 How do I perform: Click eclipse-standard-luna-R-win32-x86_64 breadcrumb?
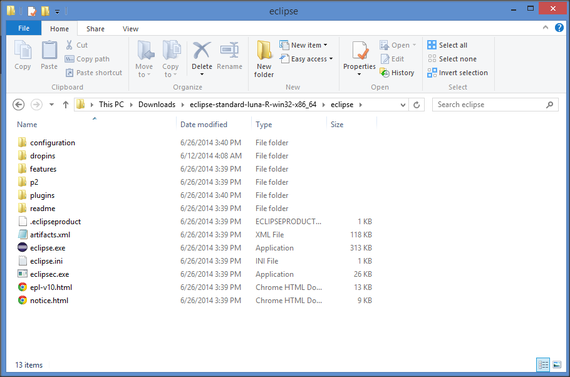click(253, 105)
